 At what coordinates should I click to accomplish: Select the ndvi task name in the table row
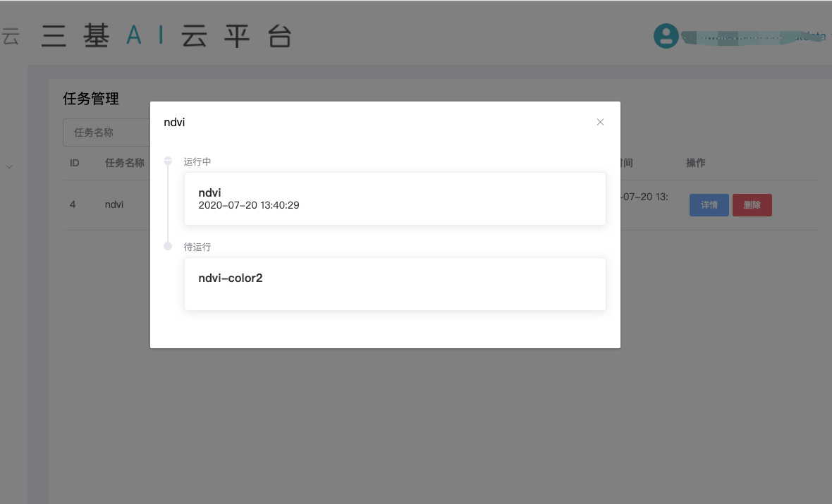pos(114,204)
